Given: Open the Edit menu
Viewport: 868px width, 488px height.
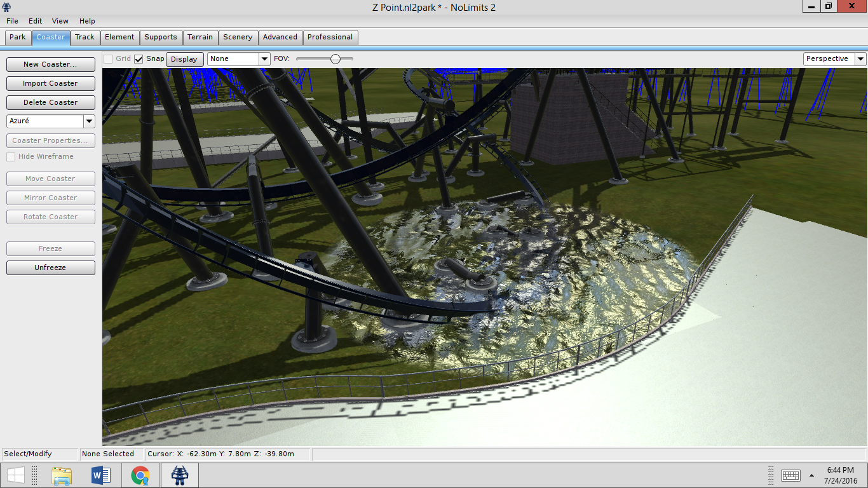Looking at the screenshot, I should click(x=35, y=21).
